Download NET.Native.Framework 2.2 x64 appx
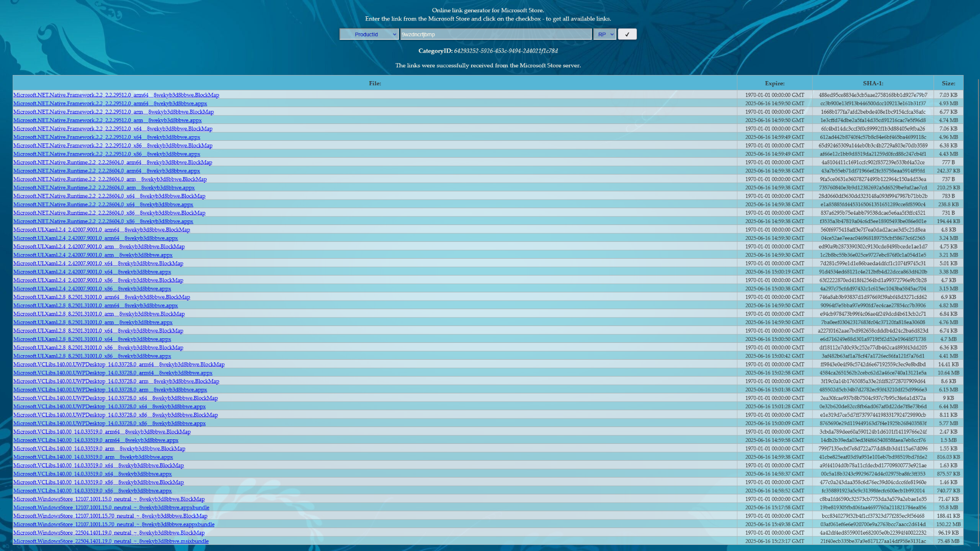Image resolution: width=980 pixels, height=551 pixels. point(107,137)
